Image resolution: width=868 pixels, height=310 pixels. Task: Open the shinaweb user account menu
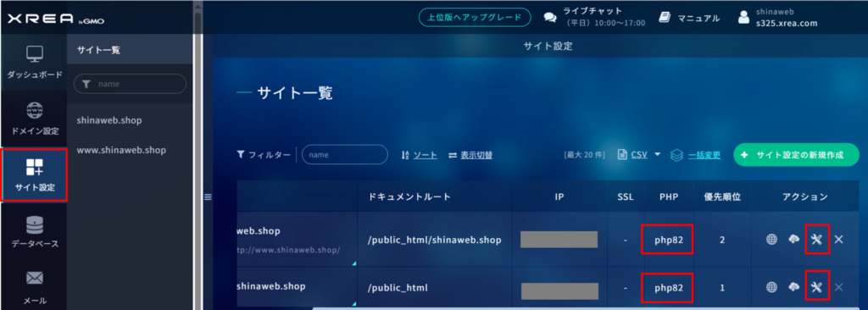[x=778, y=18]
